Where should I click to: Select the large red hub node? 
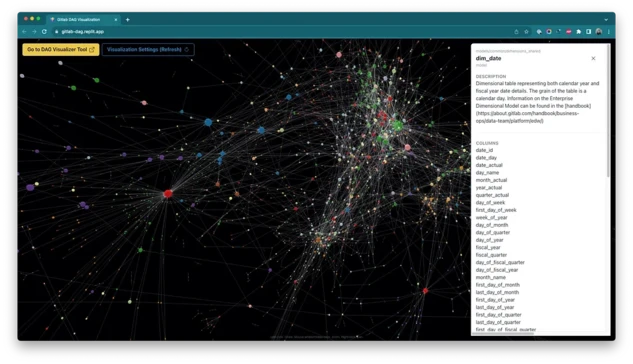(x=168, y=194)
